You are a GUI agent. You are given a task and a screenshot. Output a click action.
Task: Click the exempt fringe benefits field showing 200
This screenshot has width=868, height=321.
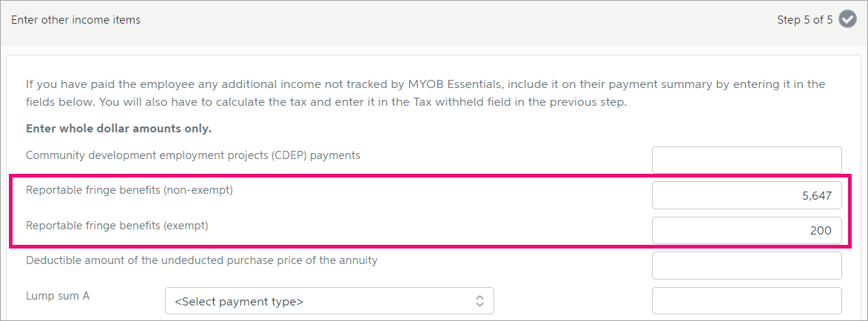coord(747,230)
